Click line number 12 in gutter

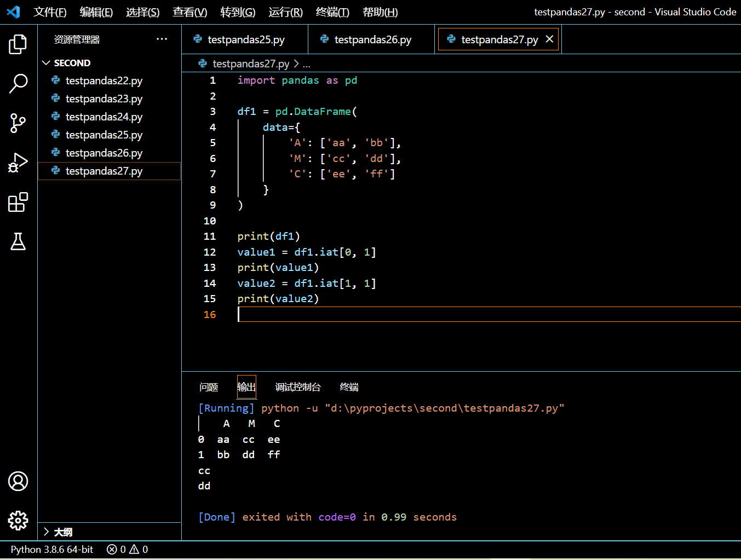tap(210, 252)
